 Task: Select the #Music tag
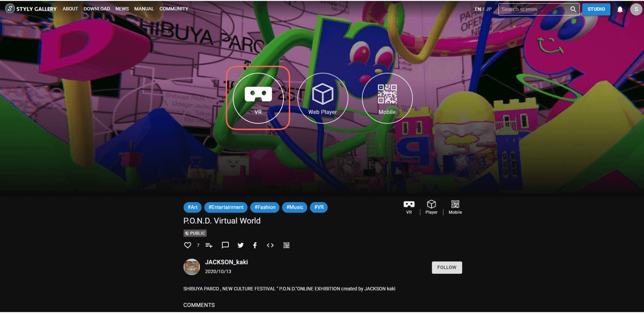[x=294, y=207]
